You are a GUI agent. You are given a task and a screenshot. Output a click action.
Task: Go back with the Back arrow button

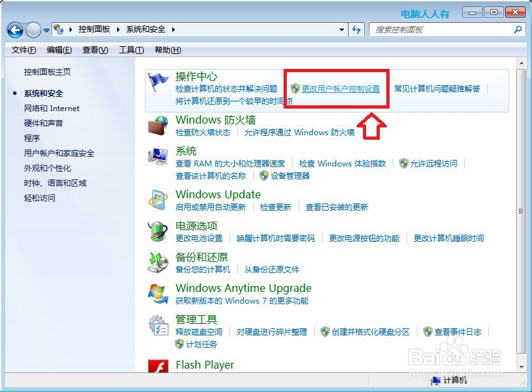[x=15, y=30]
